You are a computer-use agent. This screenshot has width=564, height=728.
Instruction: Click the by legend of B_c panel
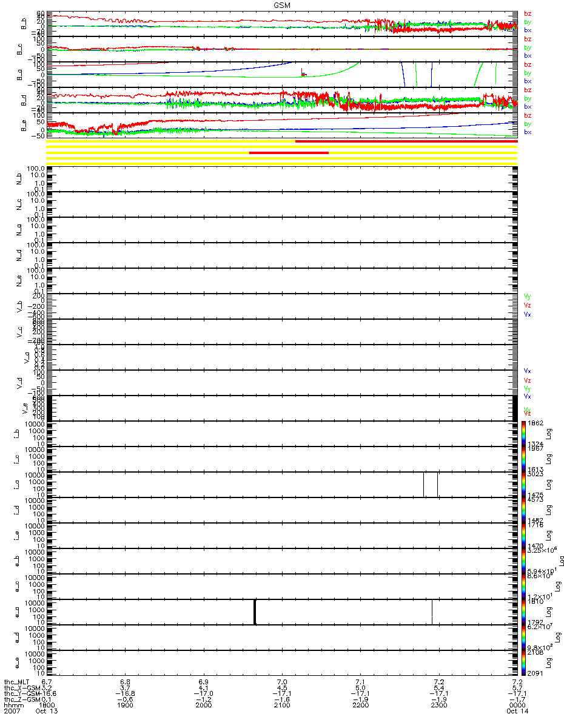tap(528, 47)
